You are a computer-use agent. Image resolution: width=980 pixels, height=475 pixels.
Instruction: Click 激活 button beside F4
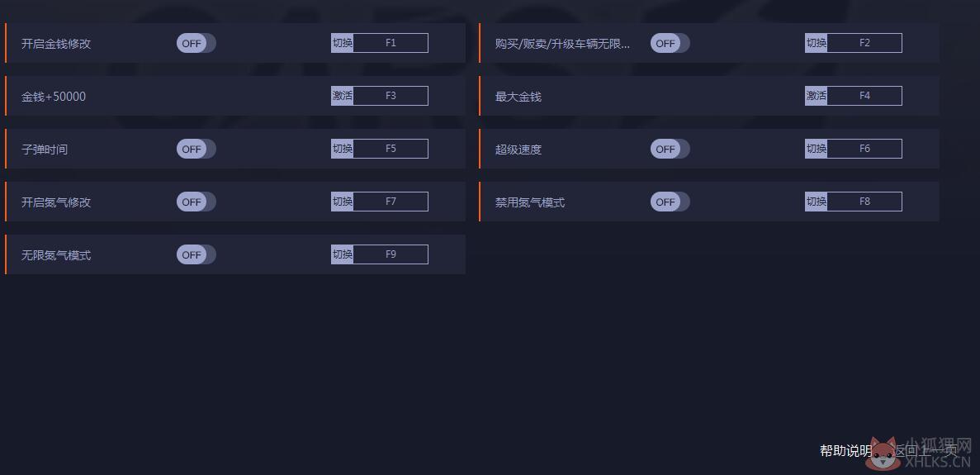(x=817, y=96)
